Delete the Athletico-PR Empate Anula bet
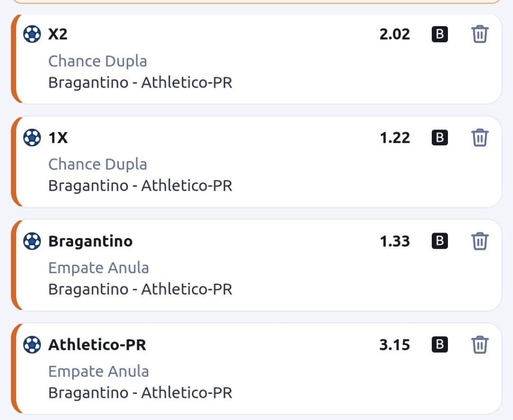This screenshot has width=513, height=420. (479, 345)
